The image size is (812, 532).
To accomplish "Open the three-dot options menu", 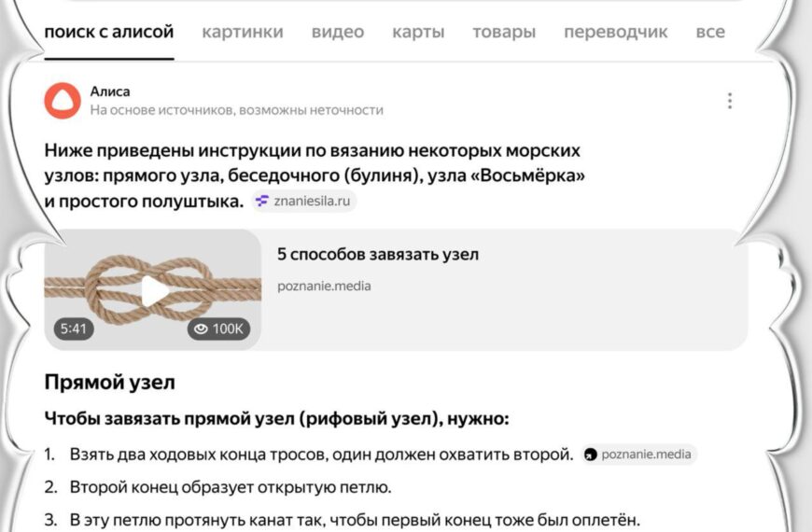I will click(730, 101).
